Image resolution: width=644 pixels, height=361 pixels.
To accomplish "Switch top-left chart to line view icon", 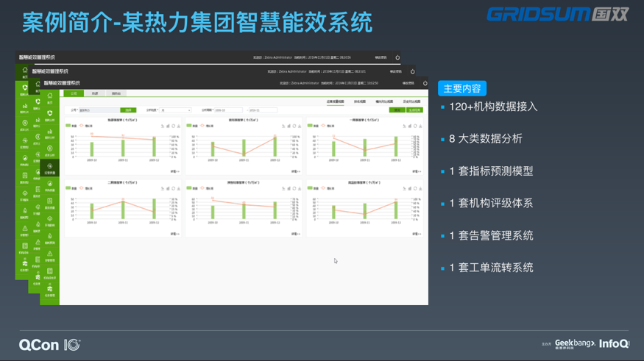I will pos(163,126).
